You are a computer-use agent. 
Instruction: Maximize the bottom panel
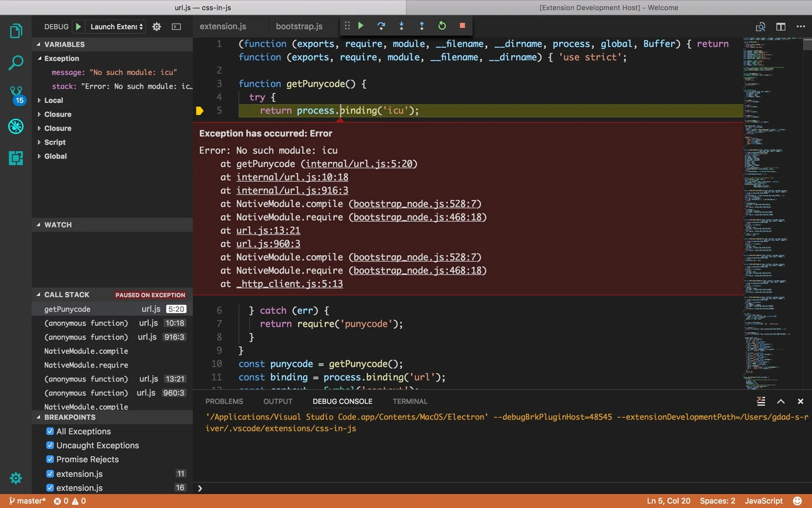pos(781,401)
